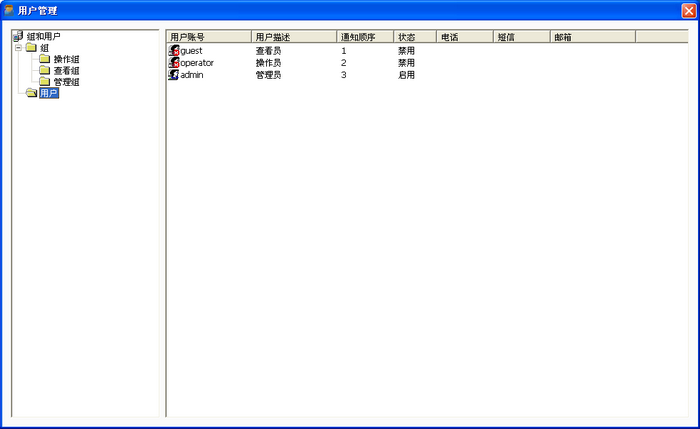Click the admin row's 启用 status
Image resolution: width=700 pixels, height=429 pixels.
tap(406, 75)
